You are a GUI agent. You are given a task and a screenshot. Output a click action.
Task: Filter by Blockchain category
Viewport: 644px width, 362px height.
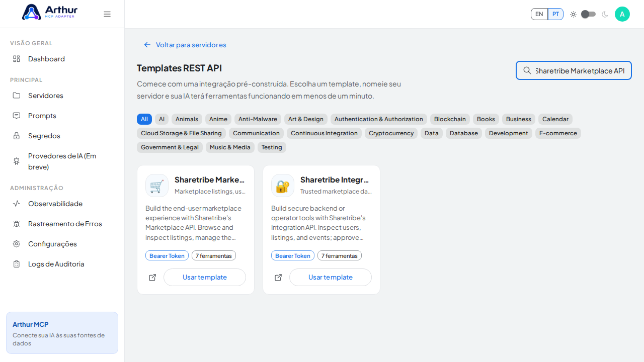pos(450,119)
